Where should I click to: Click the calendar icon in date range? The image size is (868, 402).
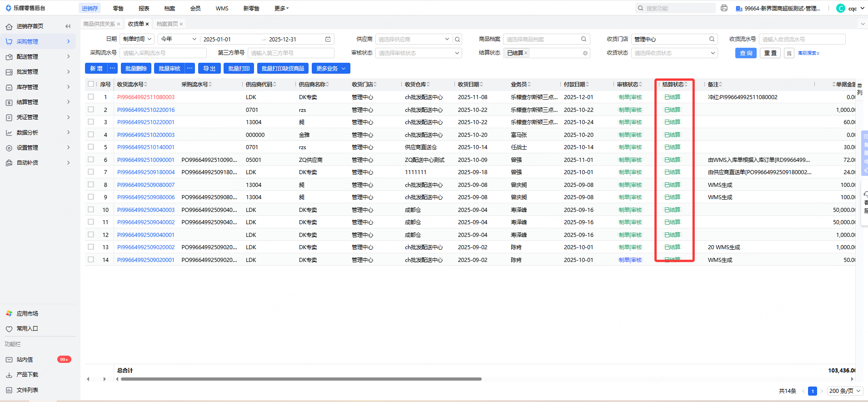(x=328, y=39)
